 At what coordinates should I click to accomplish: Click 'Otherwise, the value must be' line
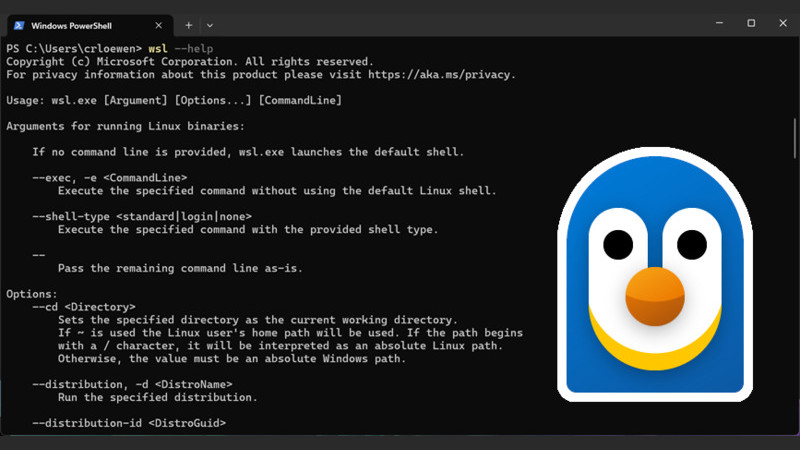point(232,359)
